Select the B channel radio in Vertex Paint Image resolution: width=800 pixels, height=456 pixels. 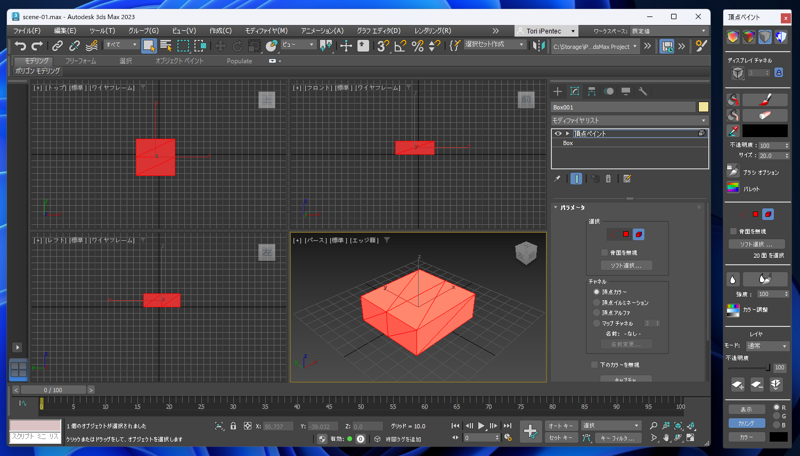click(x=777, y=424)
